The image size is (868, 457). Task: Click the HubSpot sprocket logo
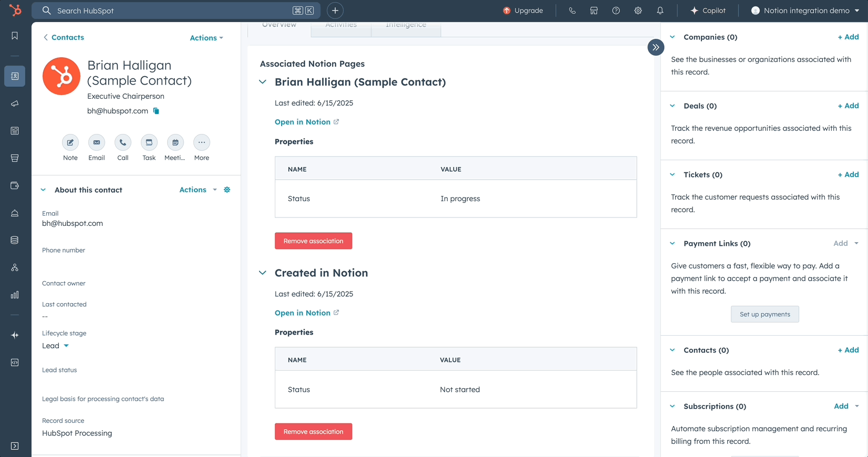(x=15, y=10)
